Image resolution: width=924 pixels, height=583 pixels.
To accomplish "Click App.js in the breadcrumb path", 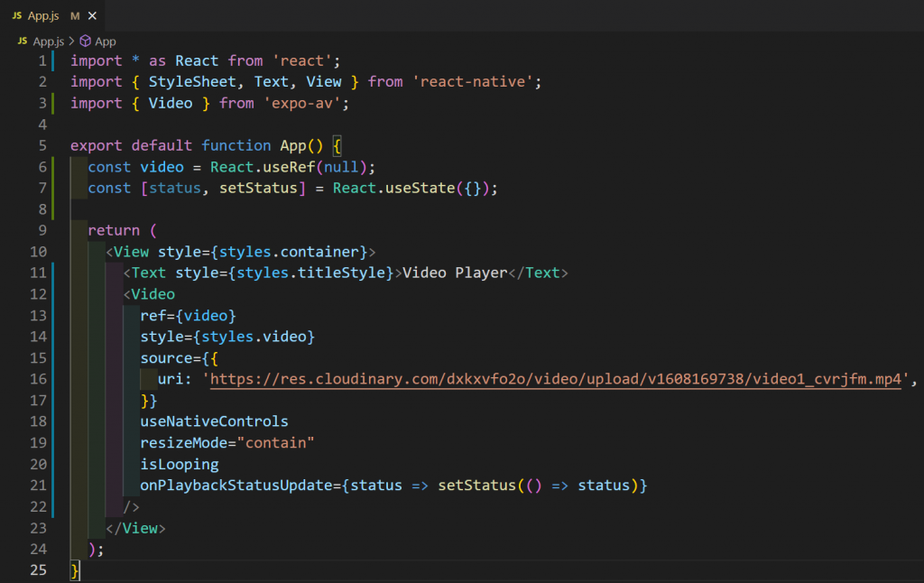I will click(x=48, y=42).
